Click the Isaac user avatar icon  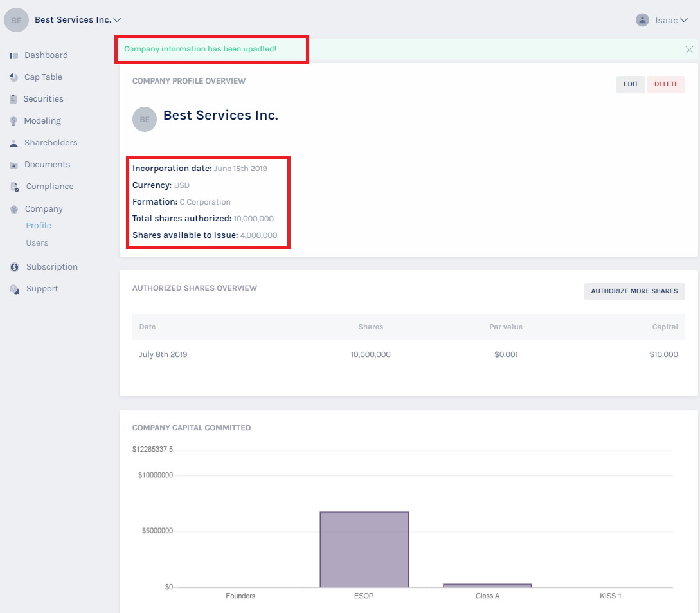(x=642, y=20)
